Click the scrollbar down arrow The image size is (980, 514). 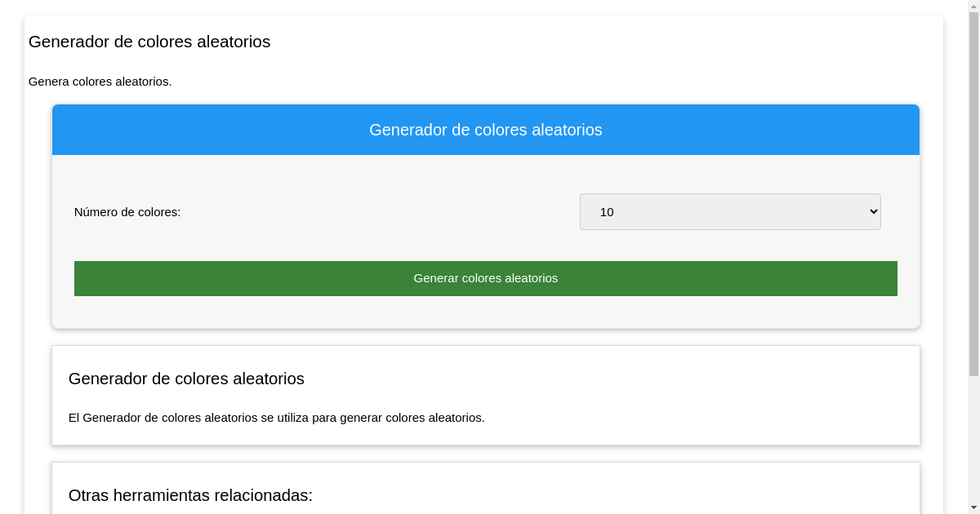click(x=973, y=507)
